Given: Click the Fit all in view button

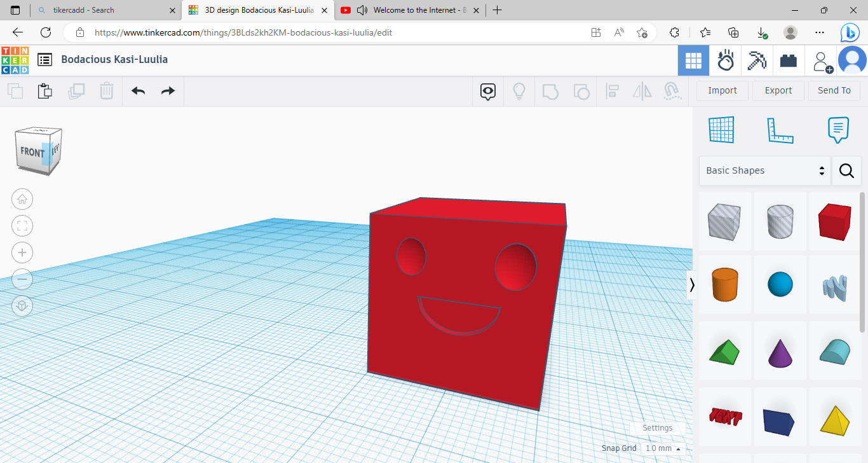Looking at the screenshot, I should [22, 226].
